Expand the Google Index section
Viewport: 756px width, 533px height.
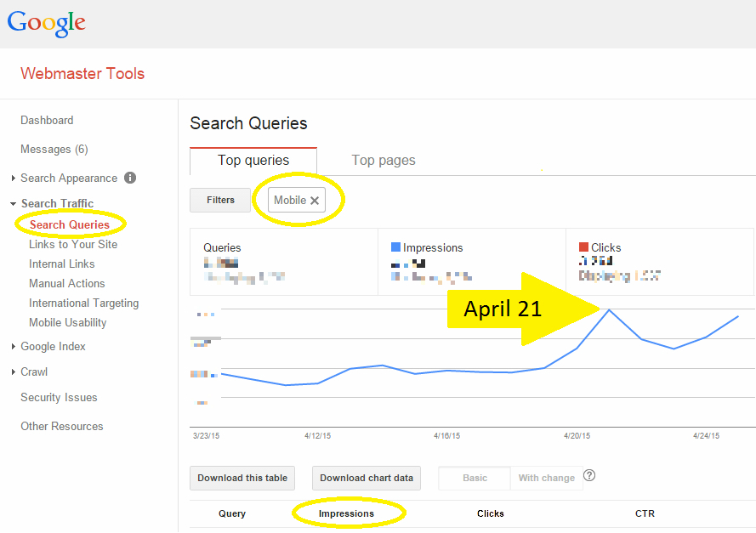[14, 347]
